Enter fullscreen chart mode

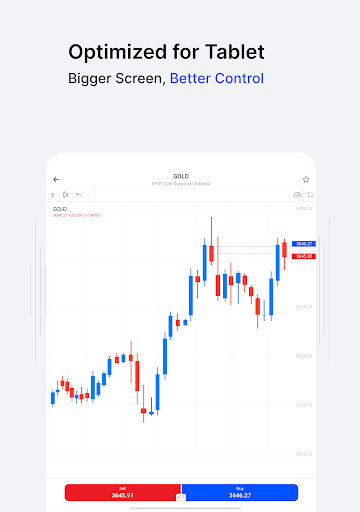(x=310, y=195)
